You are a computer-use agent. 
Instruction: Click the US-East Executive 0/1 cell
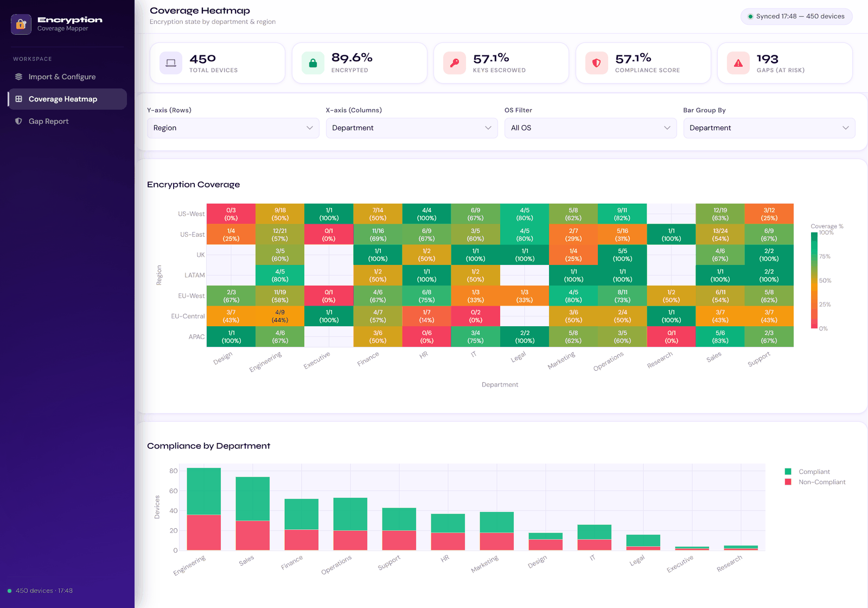[x=329, y=235]
